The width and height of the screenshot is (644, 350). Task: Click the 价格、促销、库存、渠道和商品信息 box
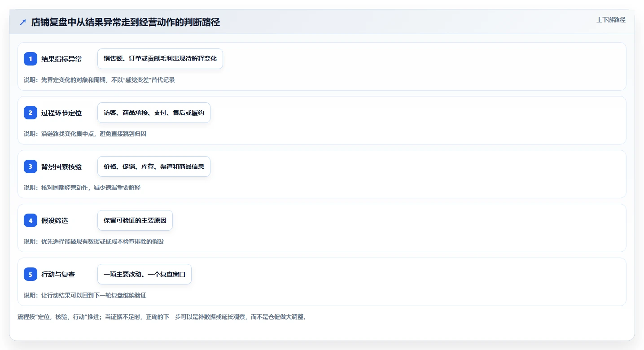pyautogui.click(x=154, y=166)
